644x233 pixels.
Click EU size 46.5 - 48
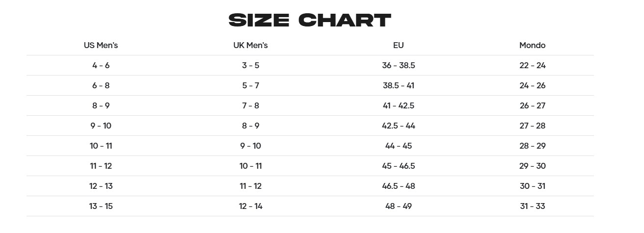coord(398,186)
